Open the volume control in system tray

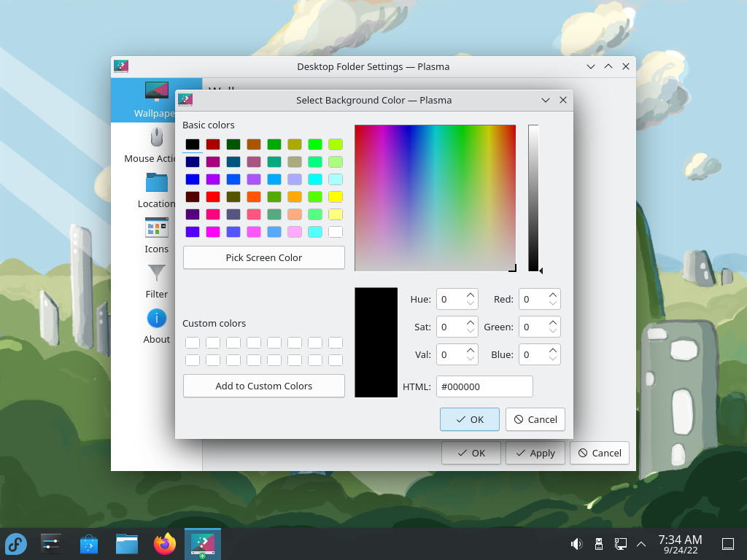576,544
